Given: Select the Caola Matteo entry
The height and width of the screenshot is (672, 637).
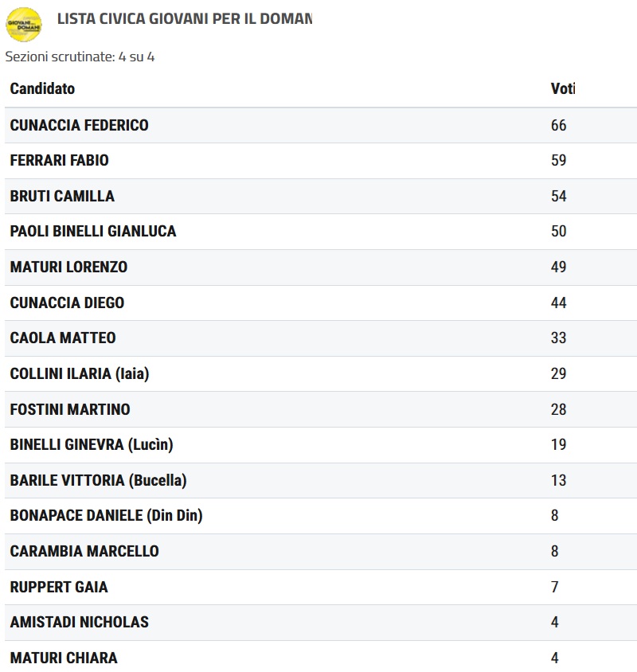Looking at the screenshot, I should click(x=63, y=338).
